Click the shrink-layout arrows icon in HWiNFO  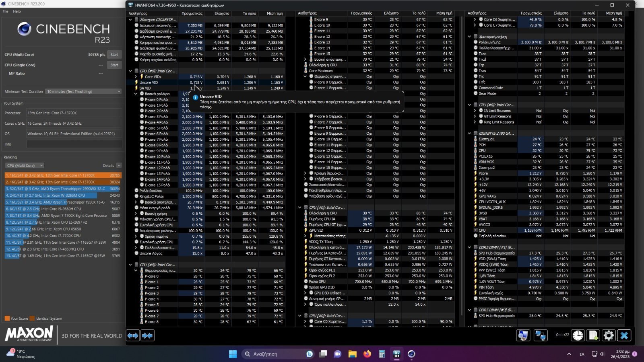(147, 335)
